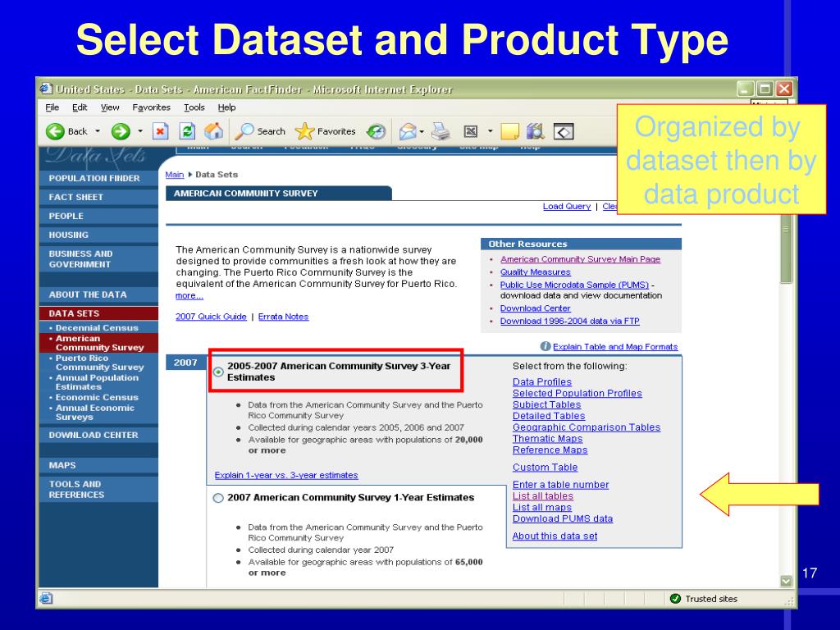Choose Economic Census data set
This screenshot has width=840, height=630.
coord(97,398)
